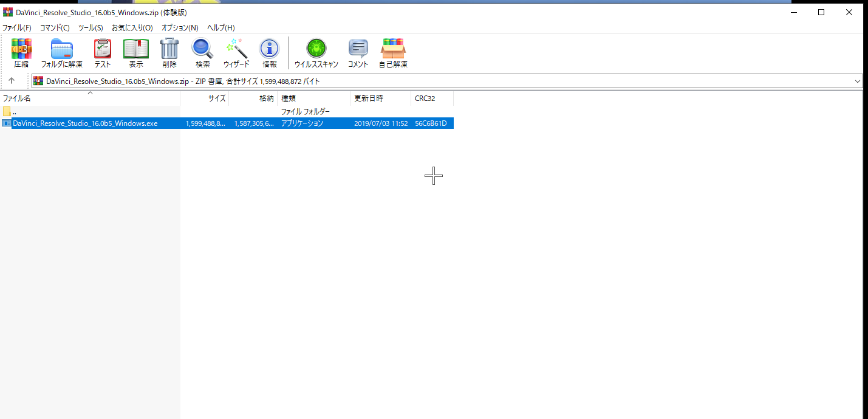Screen dimensions: 868x419
Task: Start the ウイルススキャン virus scan
Action: tap(316, 52)
